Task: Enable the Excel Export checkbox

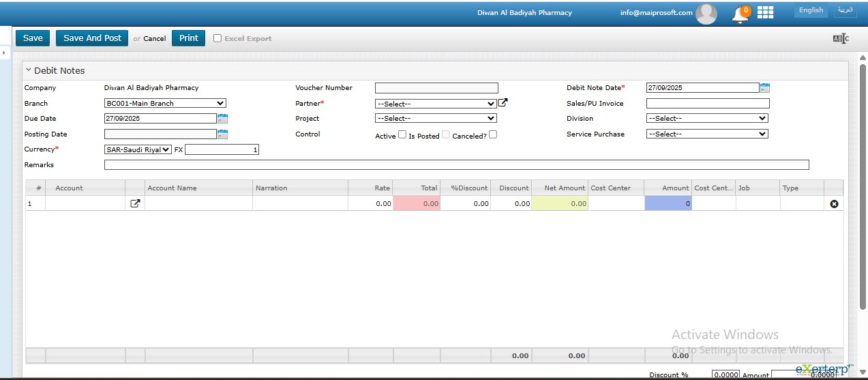Action: [218, 39]
